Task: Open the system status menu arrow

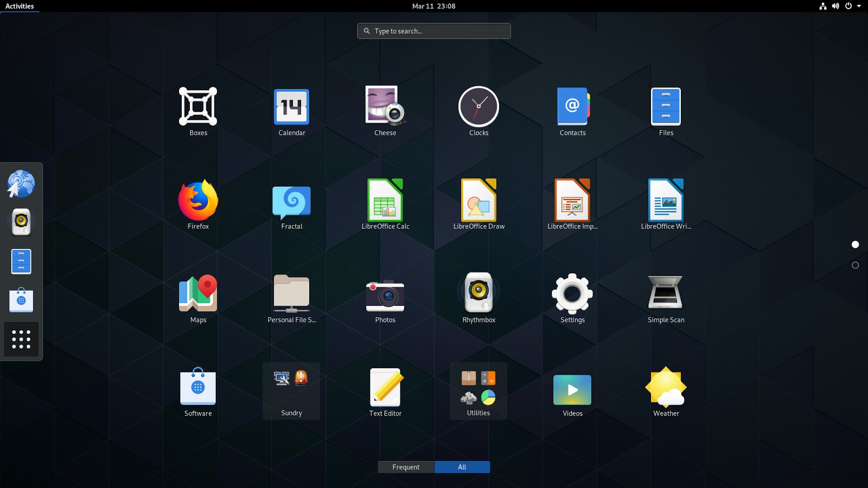Action: 859,6
